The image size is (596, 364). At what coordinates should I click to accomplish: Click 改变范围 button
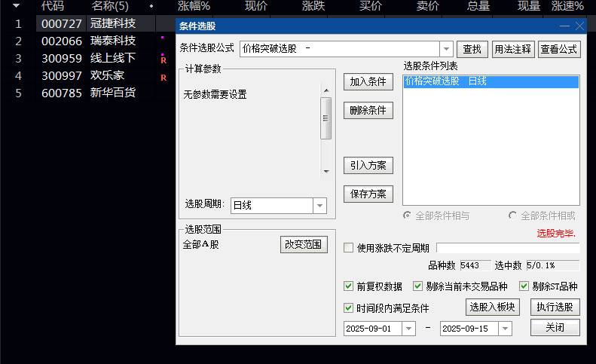coord(304,244)
